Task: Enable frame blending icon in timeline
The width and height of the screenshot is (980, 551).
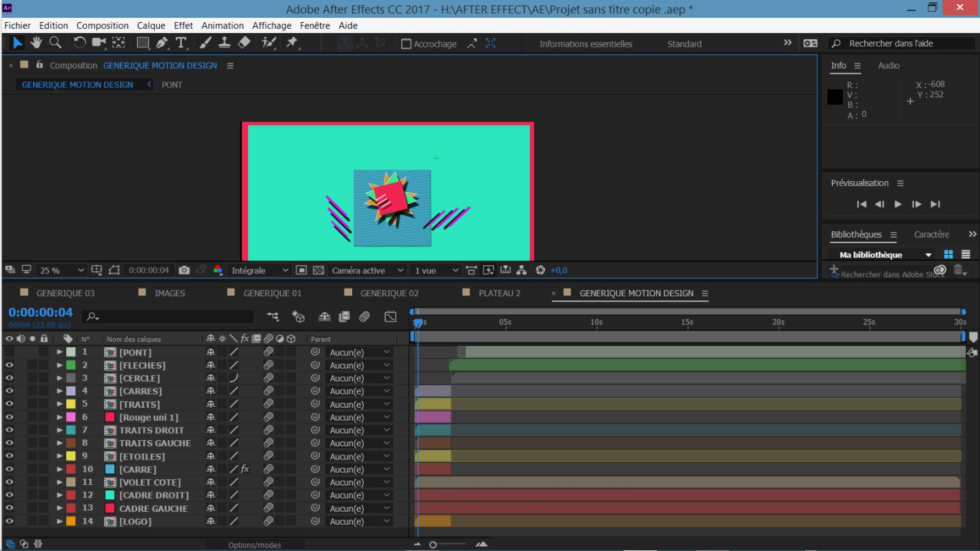Action: (x=344, y=317)
